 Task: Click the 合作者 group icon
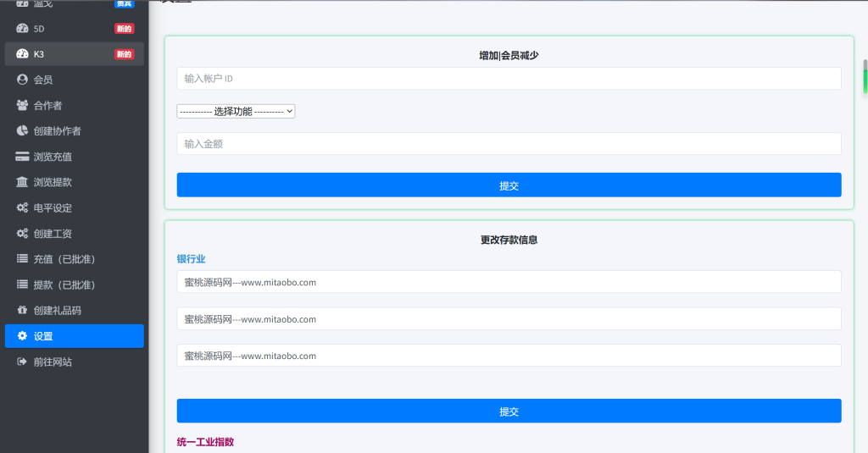pyautogui.click(x=23, y=105)
